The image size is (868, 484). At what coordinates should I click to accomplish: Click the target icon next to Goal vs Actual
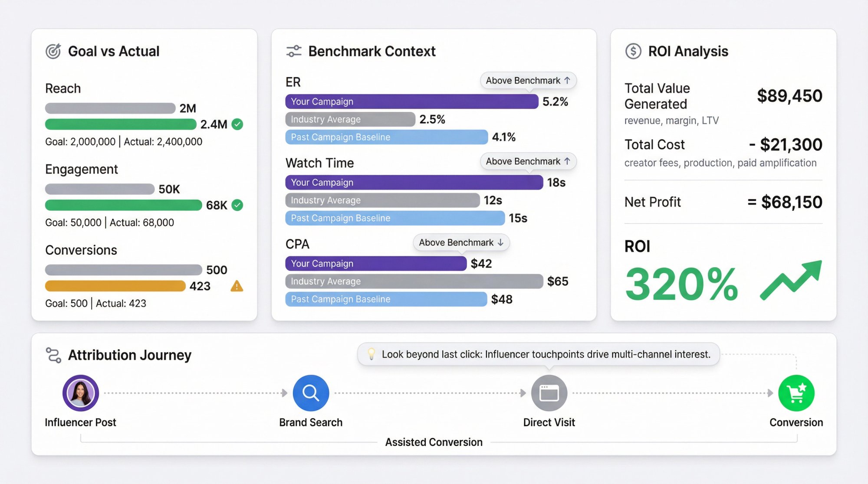(x=53, y=51)
